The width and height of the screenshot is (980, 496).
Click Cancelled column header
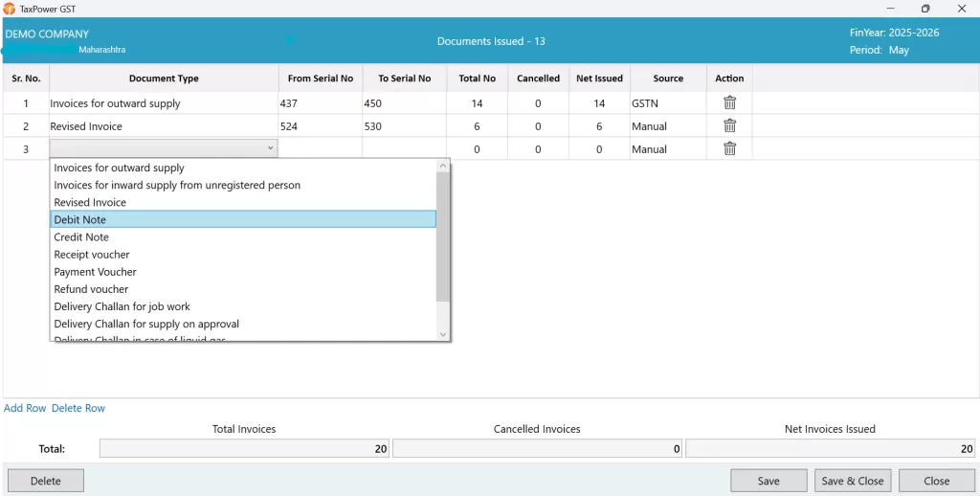538,79
